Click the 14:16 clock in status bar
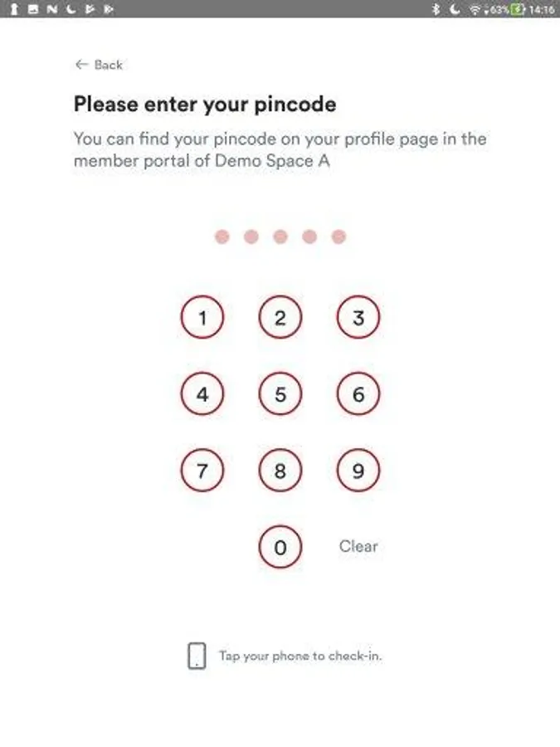 tap(542, 9)
